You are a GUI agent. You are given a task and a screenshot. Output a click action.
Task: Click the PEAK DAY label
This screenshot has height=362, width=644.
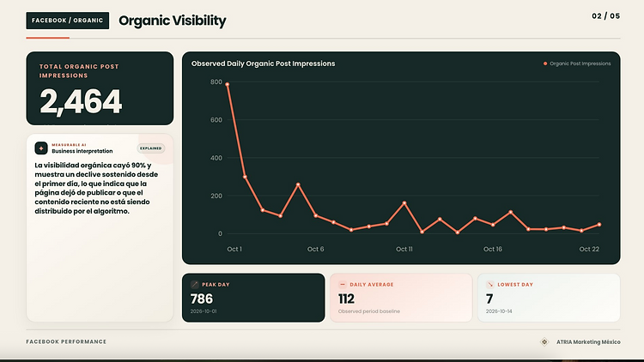click(216, 285)
